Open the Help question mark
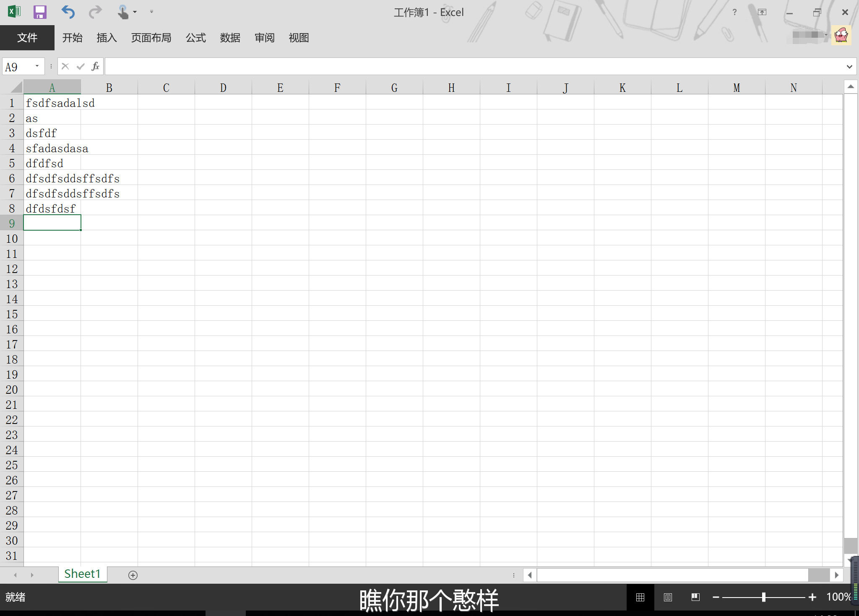This screenshot has height=616, width=859. (x=734, y=12)
